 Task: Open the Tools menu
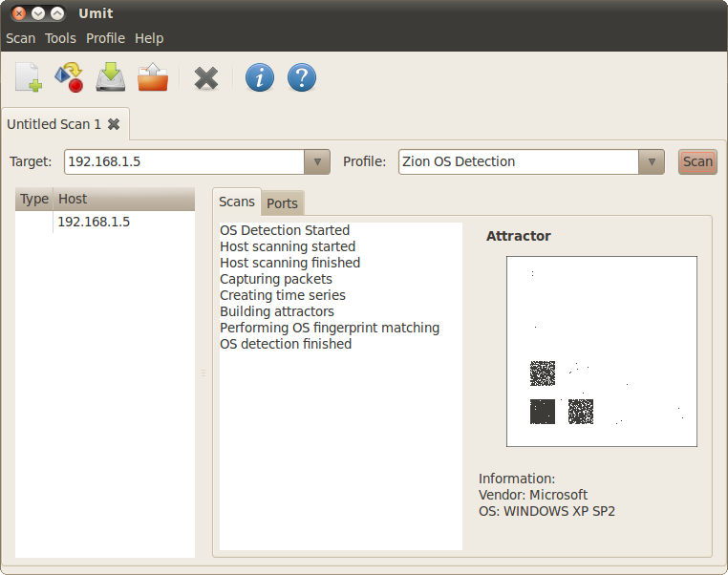[60, 38]
